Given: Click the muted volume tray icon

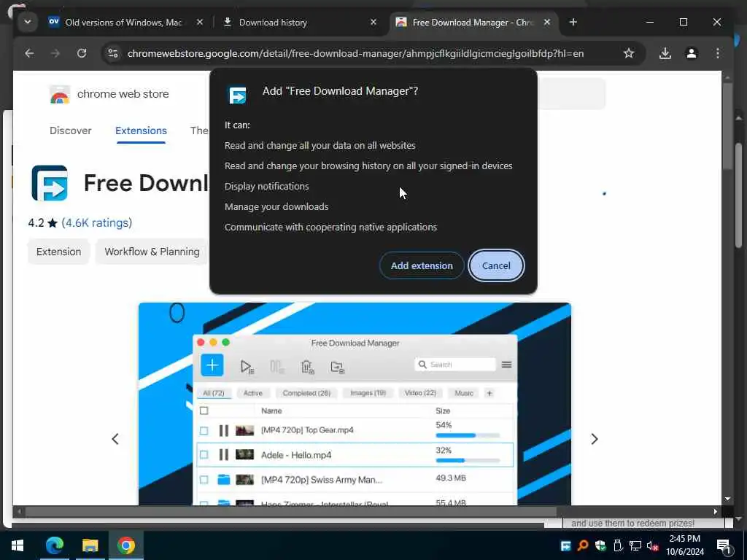Looking at the screenshot, I should [653, 545].
